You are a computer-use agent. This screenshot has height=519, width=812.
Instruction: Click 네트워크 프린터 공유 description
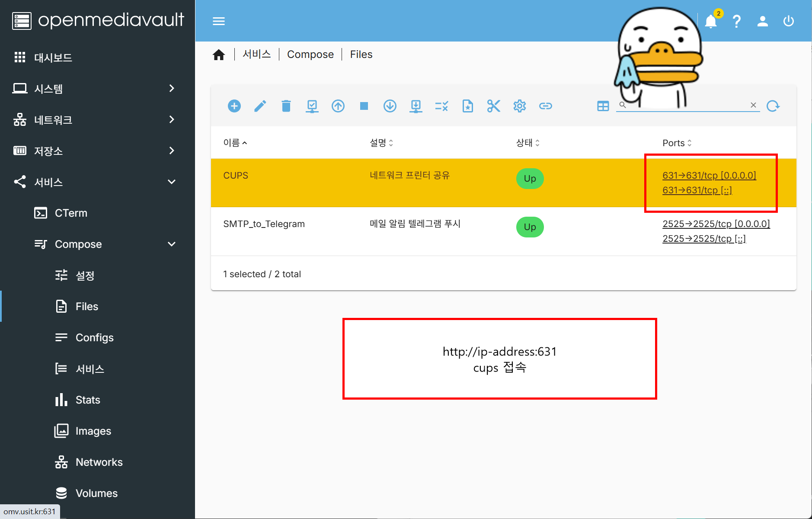coord(409,175)
